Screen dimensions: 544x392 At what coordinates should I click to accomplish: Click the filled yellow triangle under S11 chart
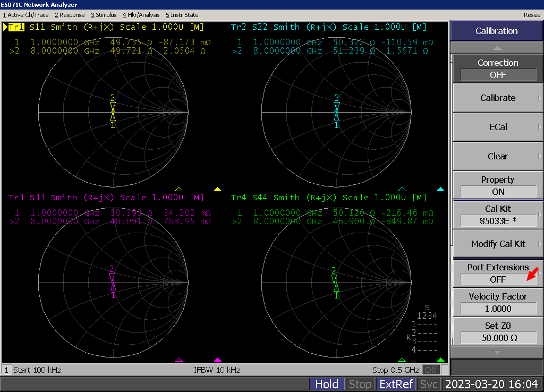tap(217, 189)
